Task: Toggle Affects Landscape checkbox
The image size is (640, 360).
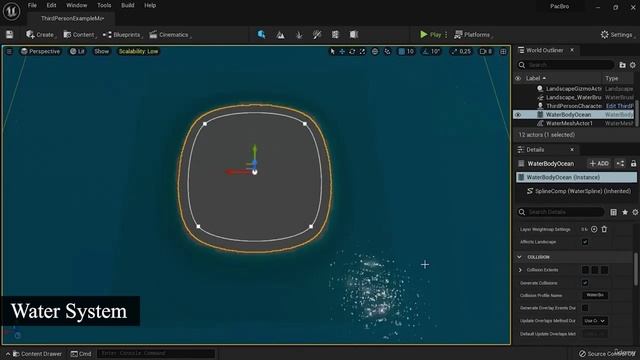Action: click(585, 242)
